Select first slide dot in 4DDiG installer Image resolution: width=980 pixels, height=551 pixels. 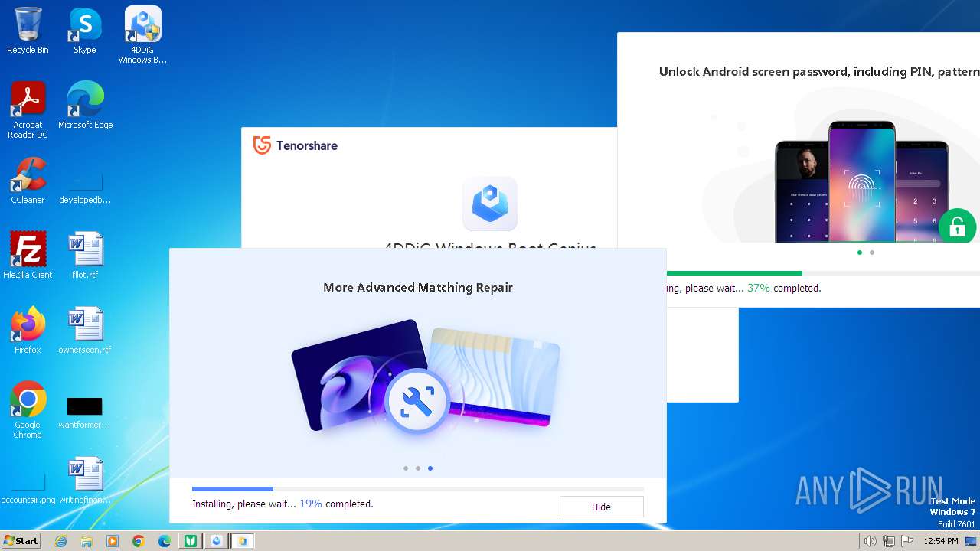click(406, 468)
